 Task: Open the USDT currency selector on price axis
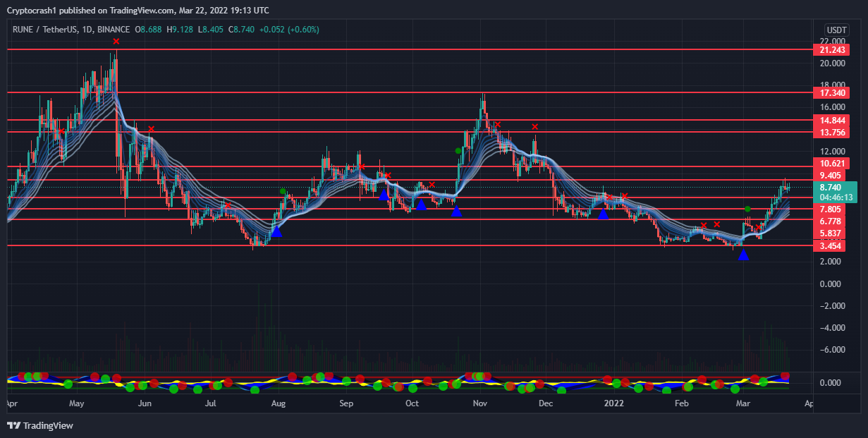[836, 30]
